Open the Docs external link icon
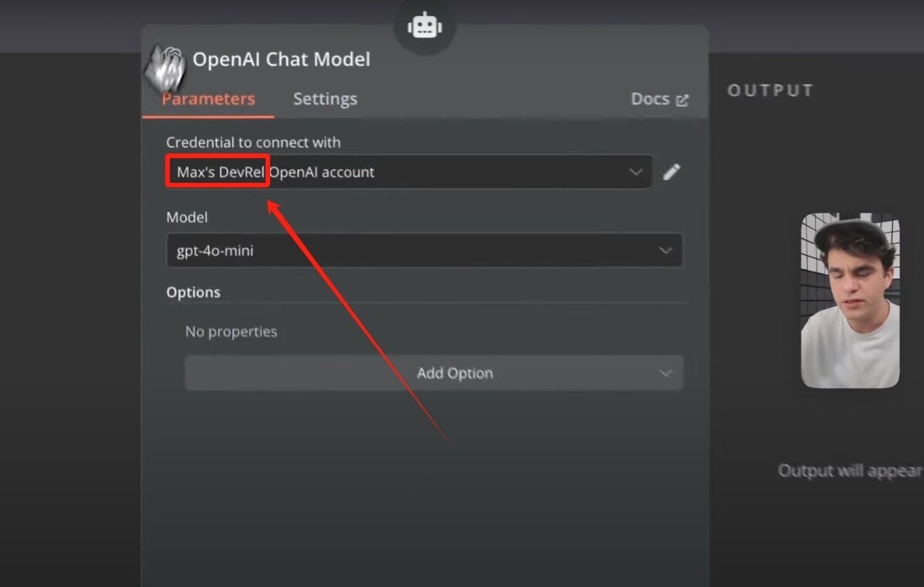Viewport: 924px width, 587px height. click(682, 100)
